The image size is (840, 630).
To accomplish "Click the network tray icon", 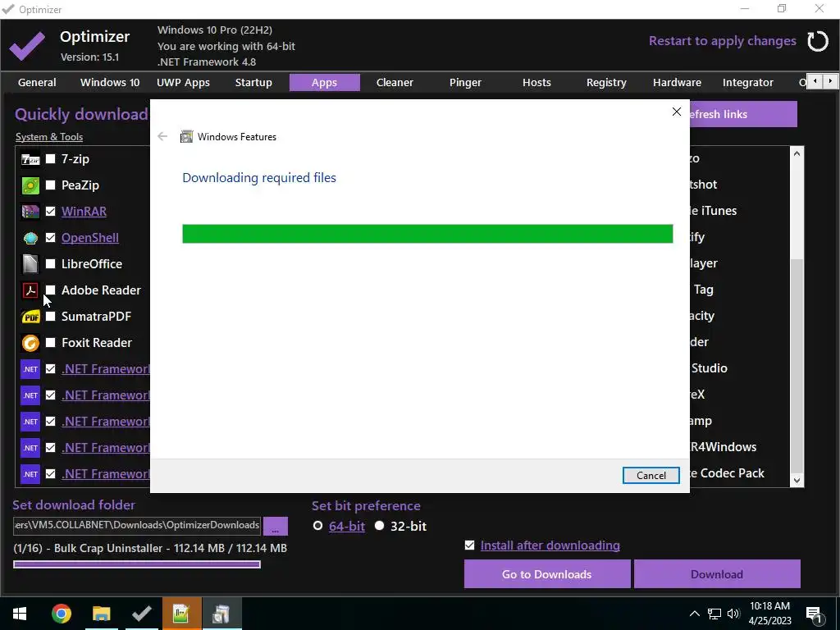I will [x=714, y=614].
